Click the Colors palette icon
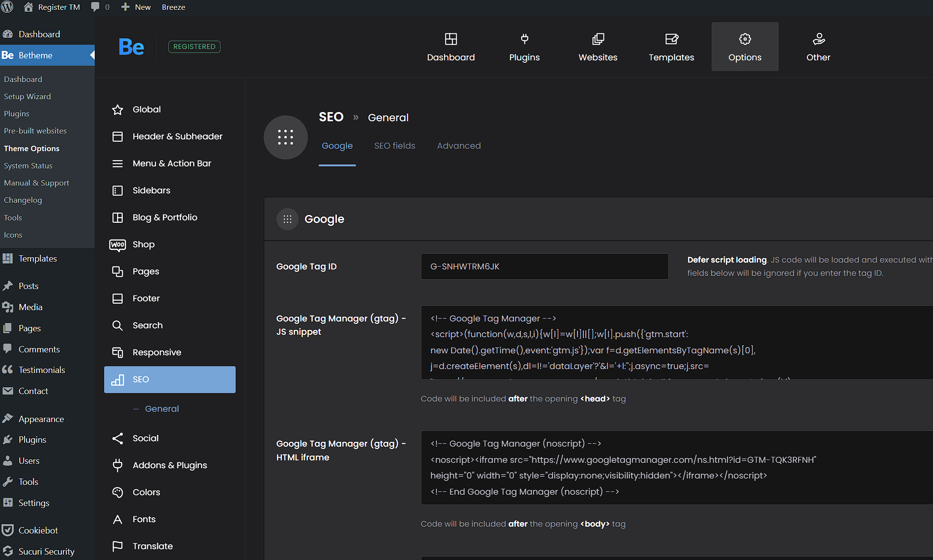The width and height of the screenshot is (933, 560). (x=117, y=492)
